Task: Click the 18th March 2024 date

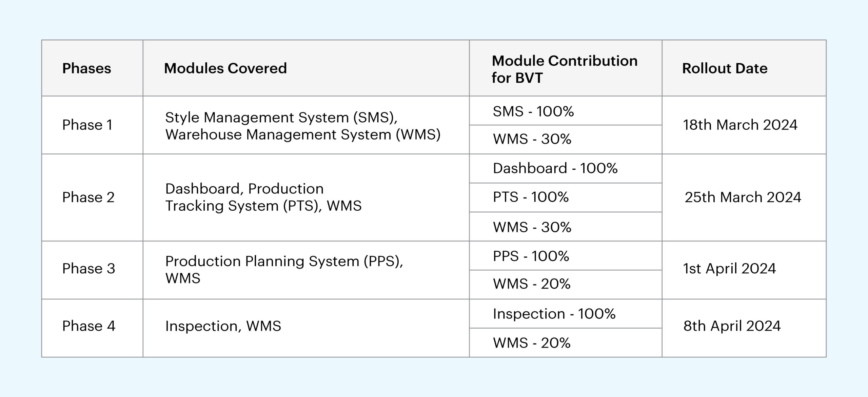Action: pos(740,125)
